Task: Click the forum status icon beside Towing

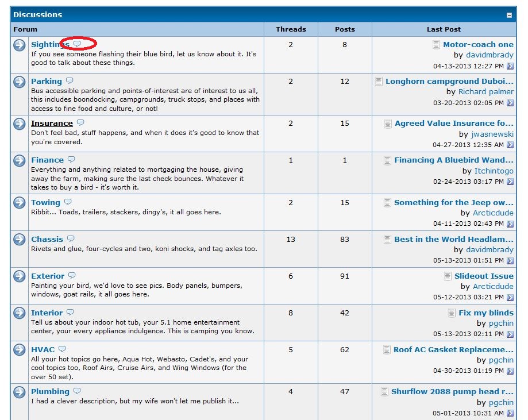Action: coord(20,203)
